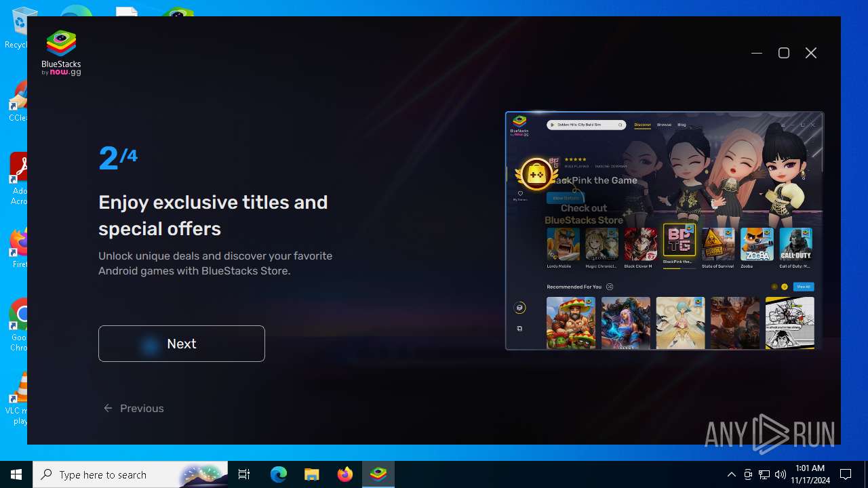Open the notification center icon

point(846,474)
